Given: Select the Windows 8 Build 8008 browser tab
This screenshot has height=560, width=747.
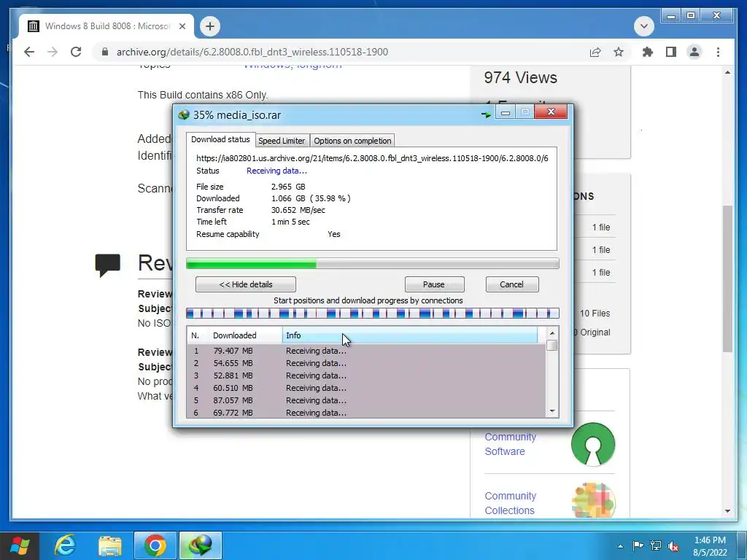Looking at the screenshot, I should (x=107, y=26).
